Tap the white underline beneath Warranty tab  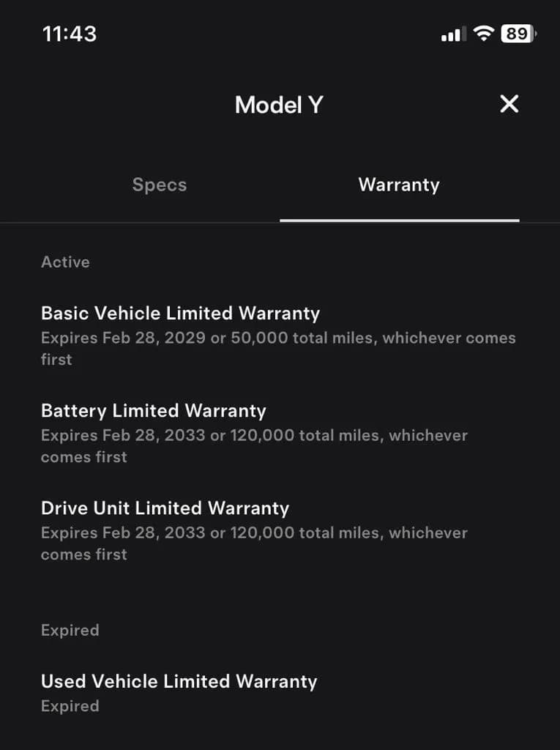point(399,220)
